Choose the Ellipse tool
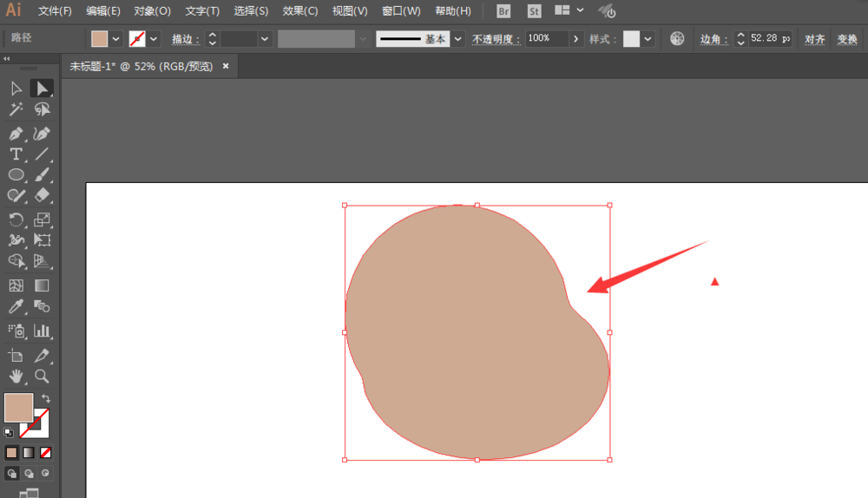Screen dimensions: 868x498 click(x=16, y=174)
